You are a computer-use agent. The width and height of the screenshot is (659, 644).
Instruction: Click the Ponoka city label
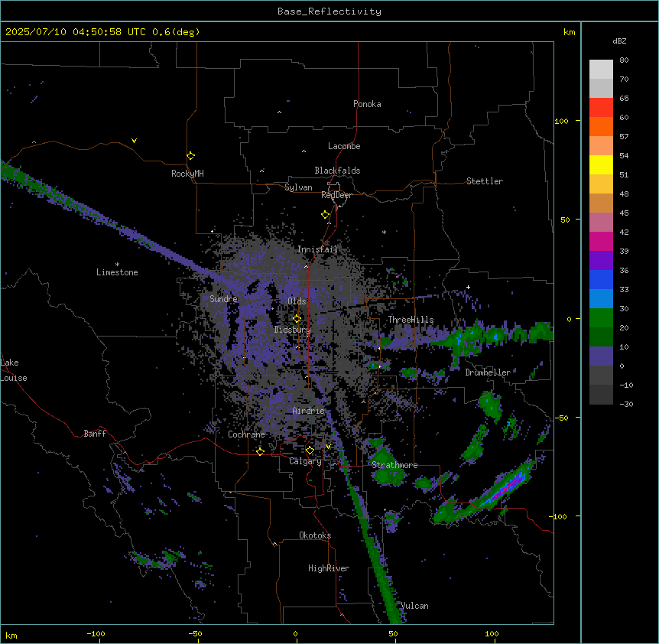(367, 104)
